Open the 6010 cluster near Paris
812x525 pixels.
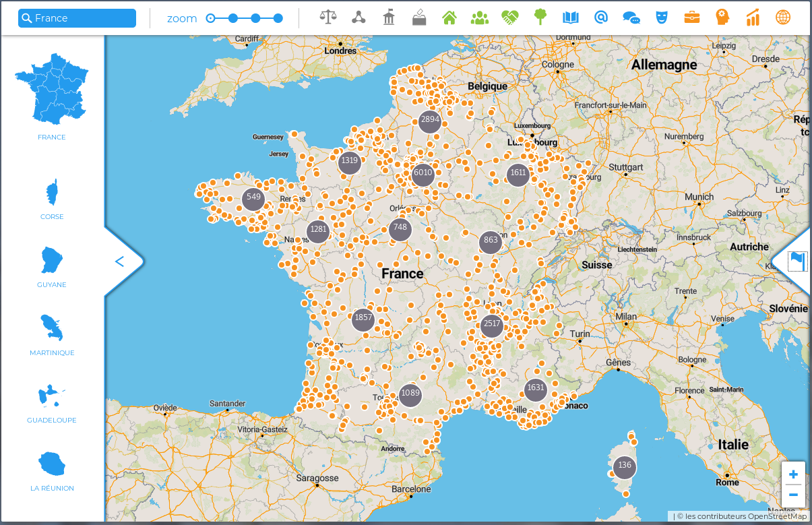pos(423,173)
